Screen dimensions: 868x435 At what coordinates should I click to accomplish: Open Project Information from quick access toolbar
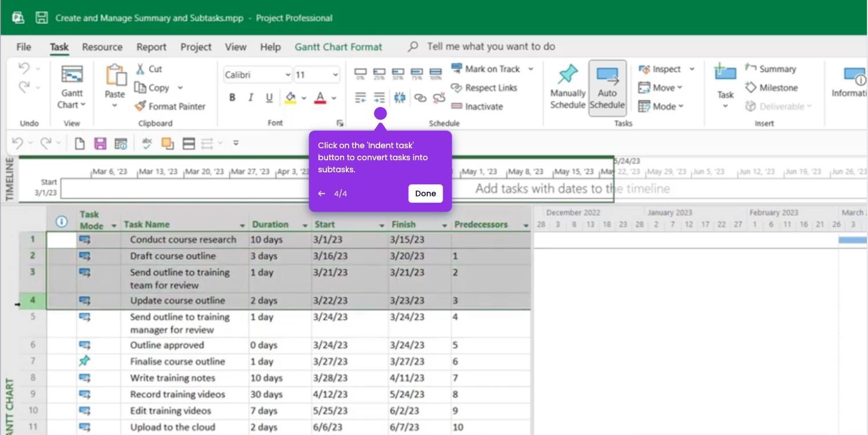click(121, 144)
